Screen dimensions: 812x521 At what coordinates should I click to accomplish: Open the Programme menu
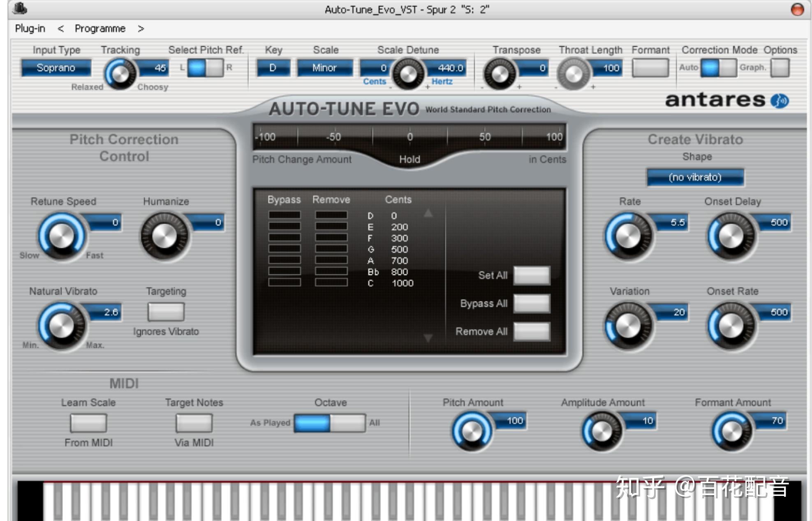[x=100, y=28]
